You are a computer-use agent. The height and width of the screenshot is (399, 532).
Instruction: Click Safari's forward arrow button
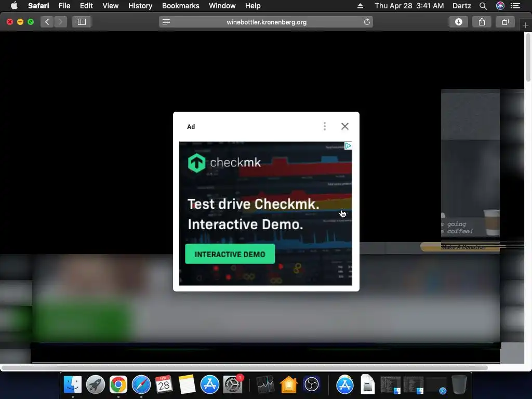coord(60,22)
